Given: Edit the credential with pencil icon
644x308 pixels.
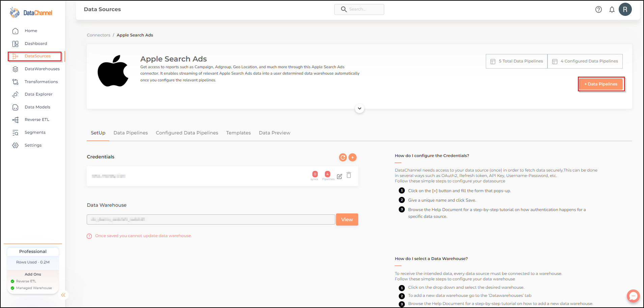Looking at the screenshot, I should [339, 176].
